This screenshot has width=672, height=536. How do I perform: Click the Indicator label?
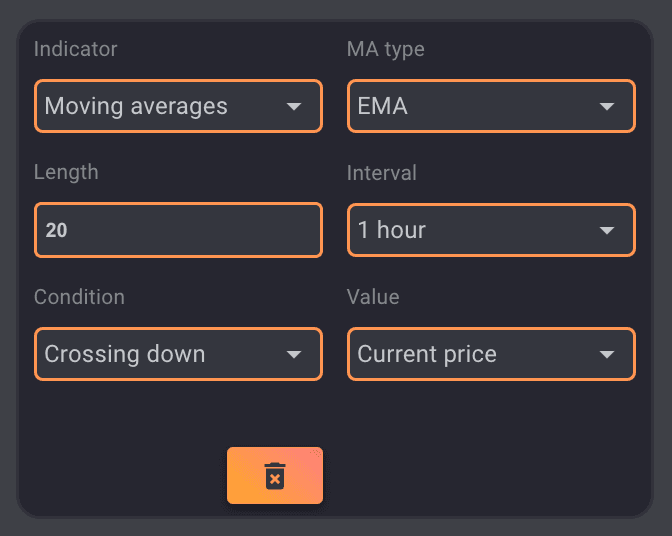click(x=75, y=49)
